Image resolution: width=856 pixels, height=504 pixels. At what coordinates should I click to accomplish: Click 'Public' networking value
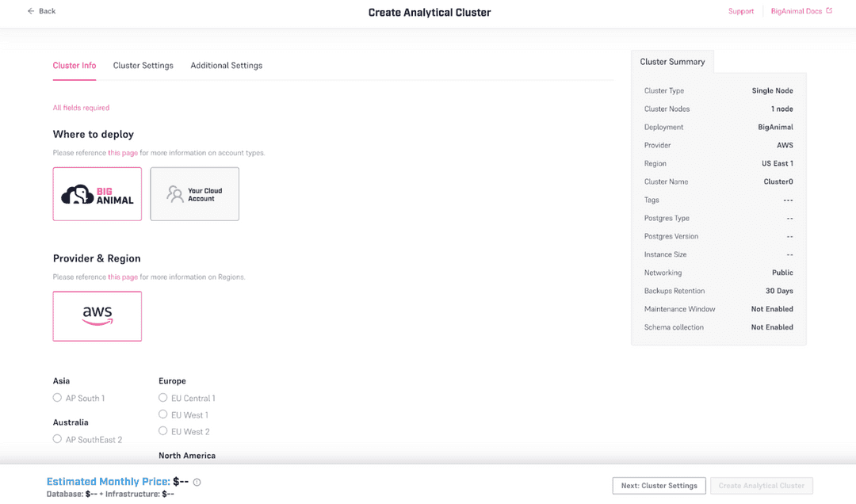point(782,273)
